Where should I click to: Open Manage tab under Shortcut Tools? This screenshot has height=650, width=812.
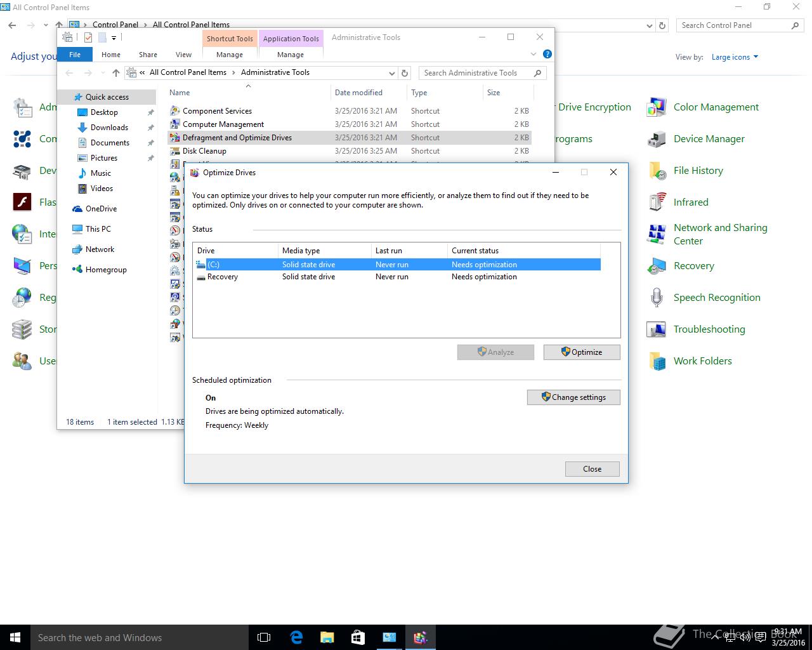230,55
